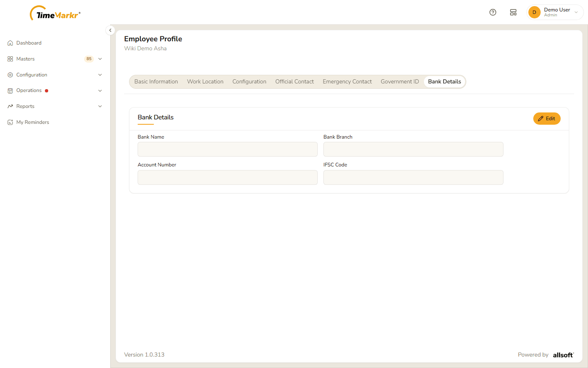Viewport: 588px width, 368px height.
Task: Switch to the Government ID tab
Action: 400,82
